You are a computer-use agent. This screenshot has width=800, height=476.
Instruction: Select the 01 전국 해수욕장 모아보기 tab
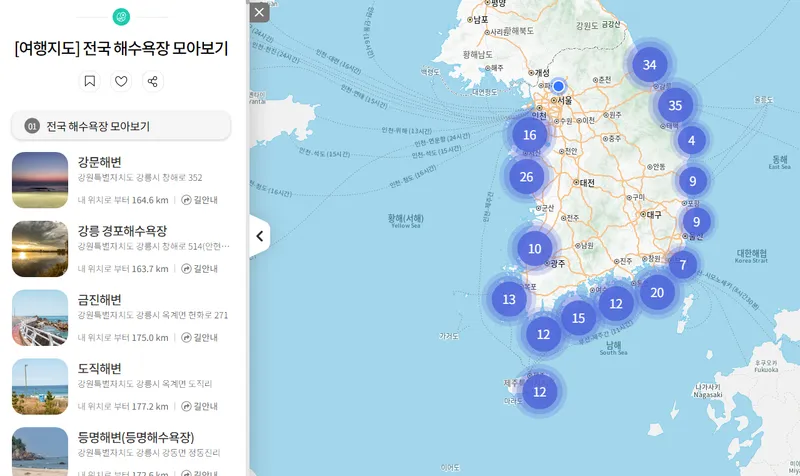pyautogui.click(x=121, y=126)
